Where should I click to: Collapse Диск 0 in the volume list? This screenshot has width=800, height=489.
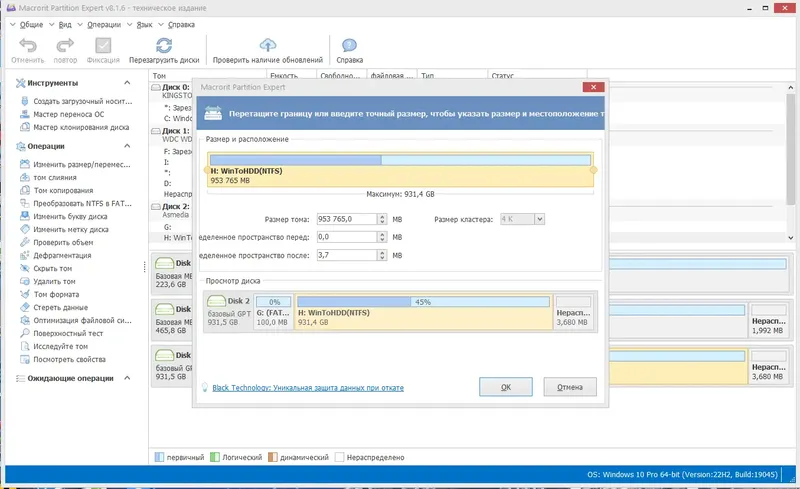coord(156,87)
